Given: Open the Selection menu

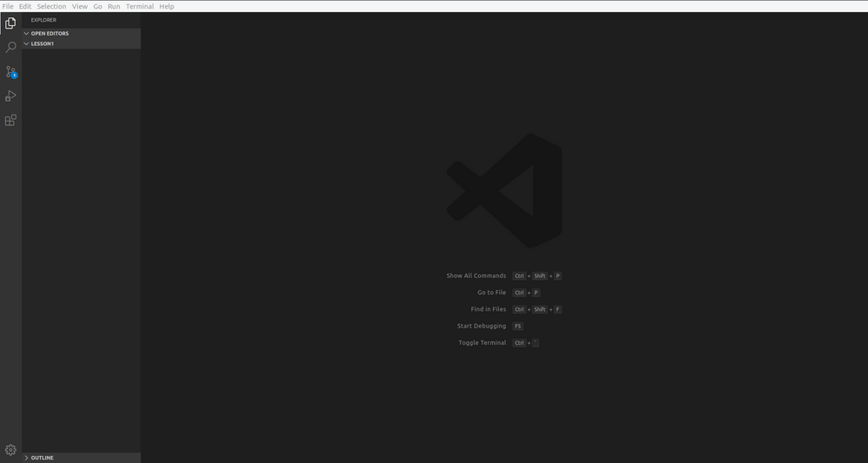Looking at the screenshot, I should [51, 6].
